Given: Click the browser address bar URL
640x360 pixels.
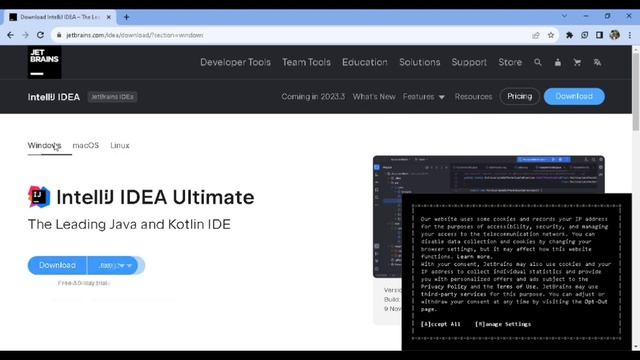Looking at the screenshot, I should [x=135, y=35].
